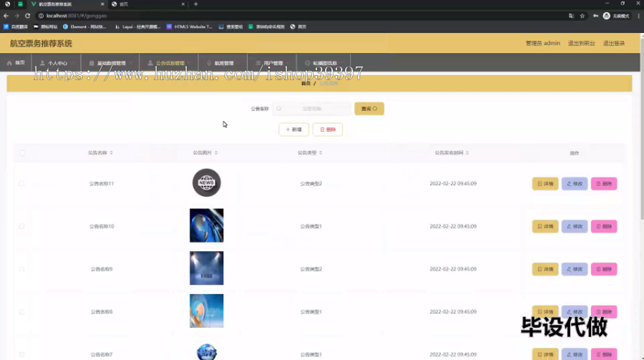Click 修改 for row 公告名称9
The image size is (644, 360).
[575, 269]
